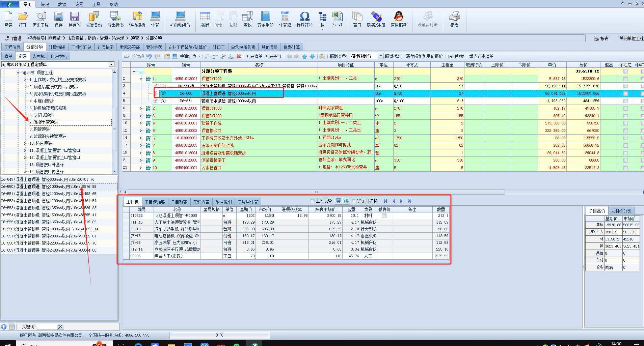Jump to last record navigation arrow

409,201
